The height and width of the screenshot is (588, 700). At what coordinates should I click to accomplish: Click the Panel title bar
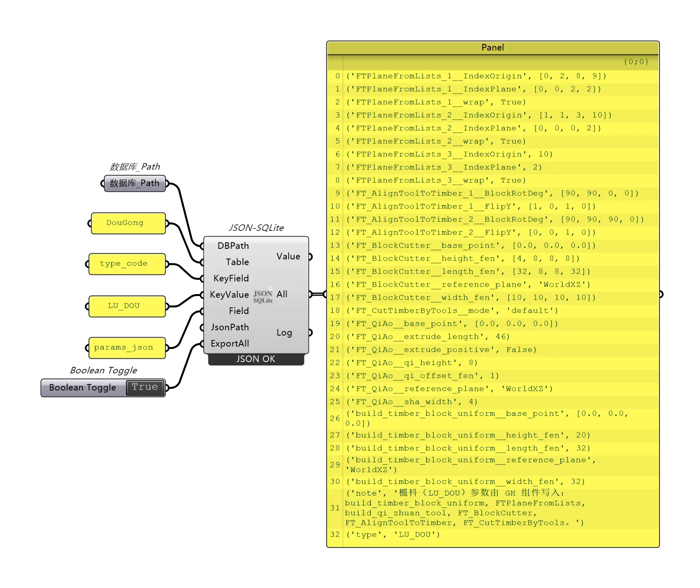click(492, 48)
